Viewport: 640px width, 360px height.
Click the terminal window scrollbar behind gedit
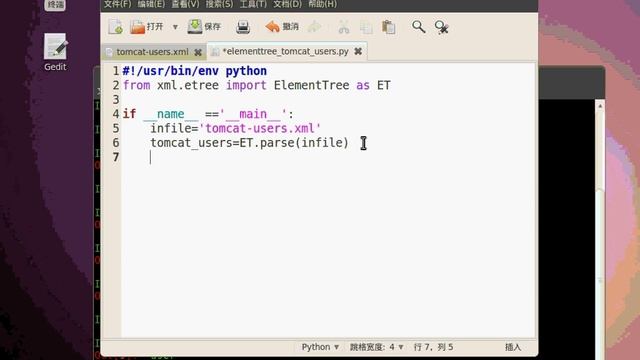click(x=600, y=229)
